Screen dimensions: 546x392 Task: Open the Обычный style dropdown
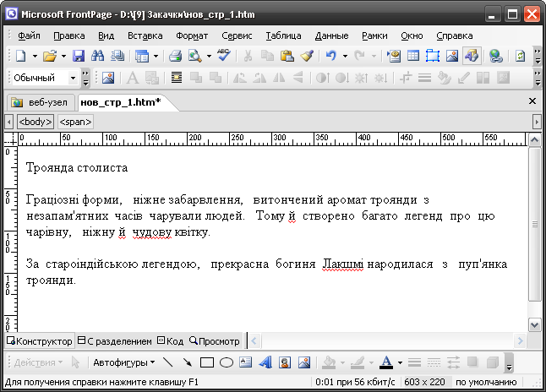[74, 78]
